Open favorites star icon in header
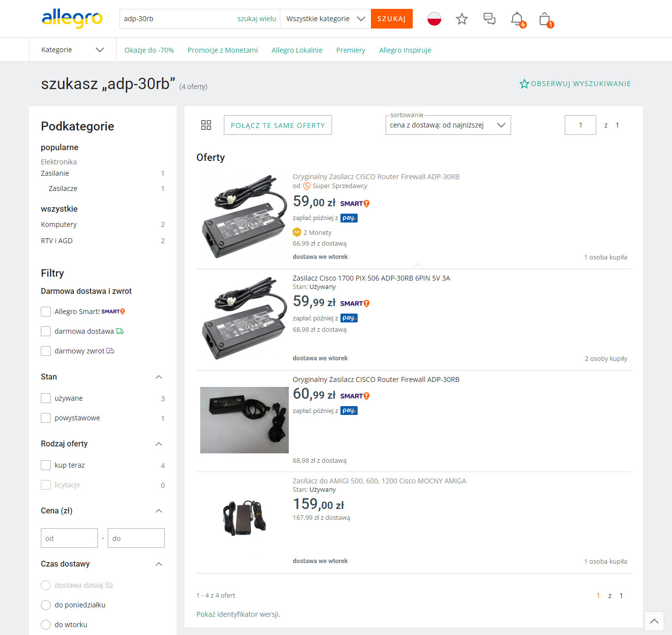Viewport: 672px width, 635px height. coord(461,19)
